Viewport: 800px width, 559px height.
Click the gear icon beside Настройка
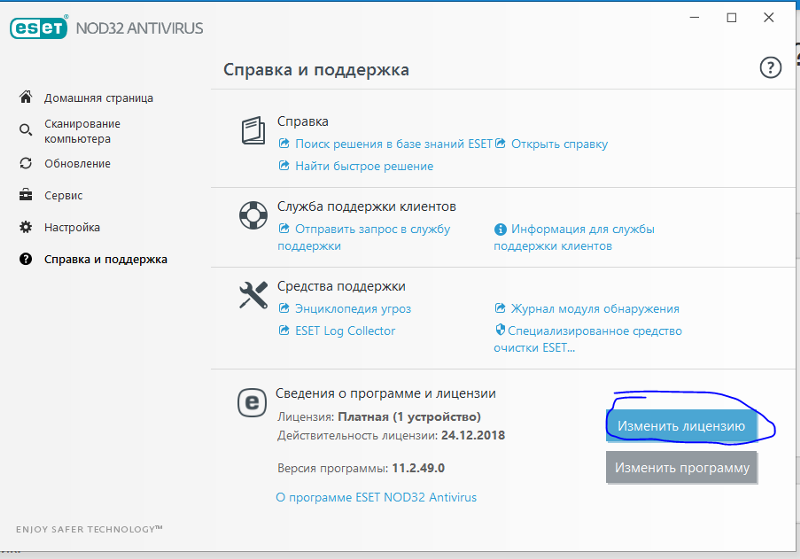click(x=26, y=227)
